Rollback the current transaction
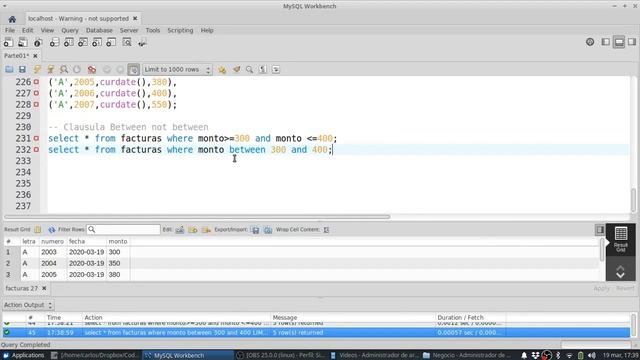Viewport: 640px width, 360px height. click(120, 69)
